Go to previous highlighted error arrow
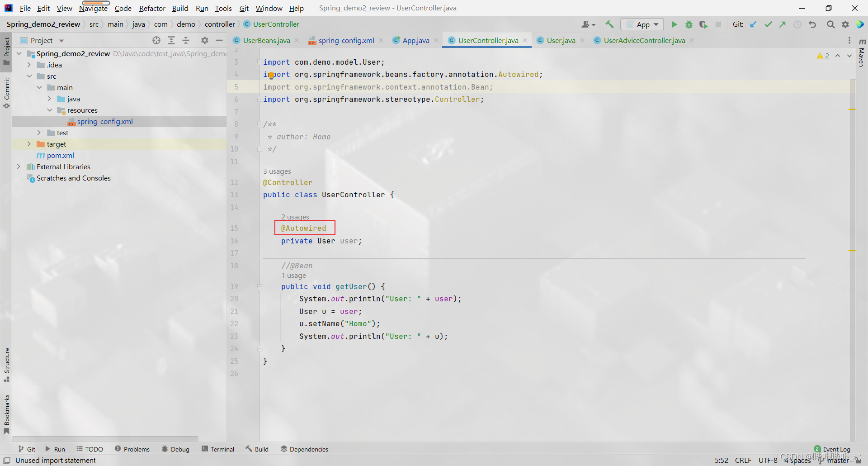Screen dimensions: 868x466 838,56
